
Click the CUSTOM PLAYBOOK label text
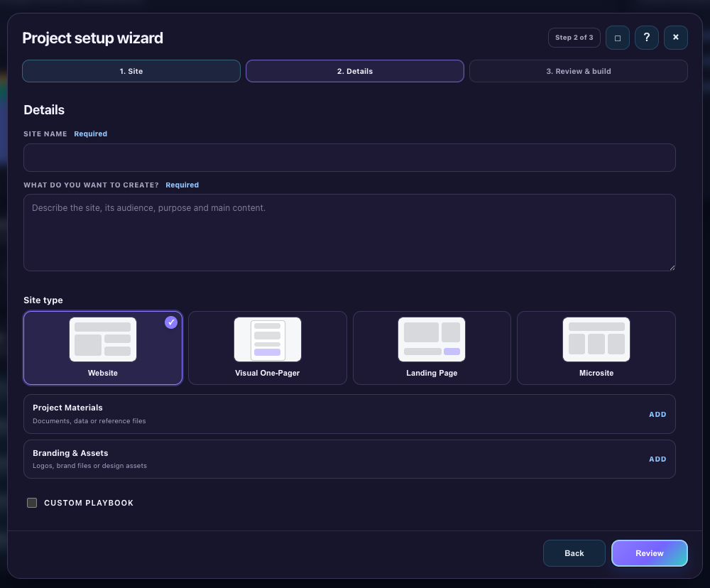89,503
